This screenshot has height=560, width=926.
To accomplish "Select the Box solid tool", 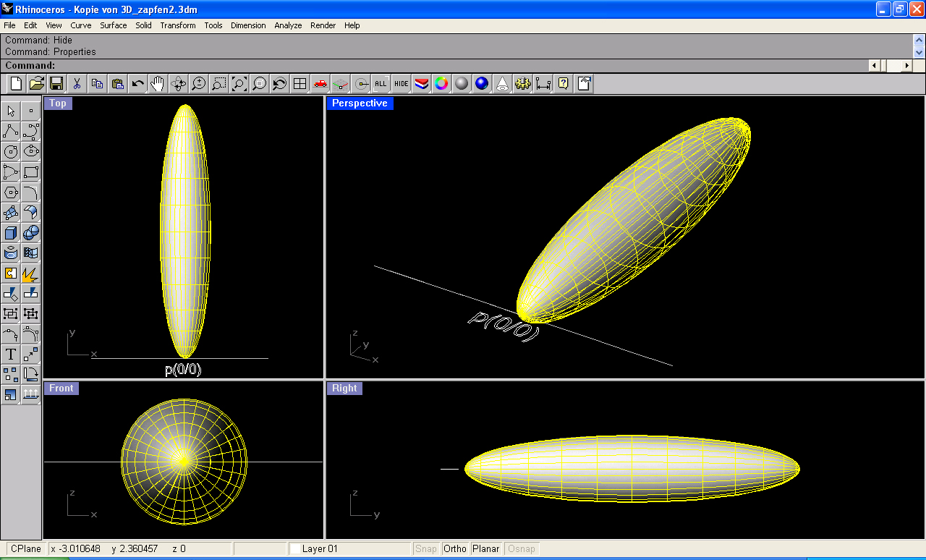I will pos(11,233).
